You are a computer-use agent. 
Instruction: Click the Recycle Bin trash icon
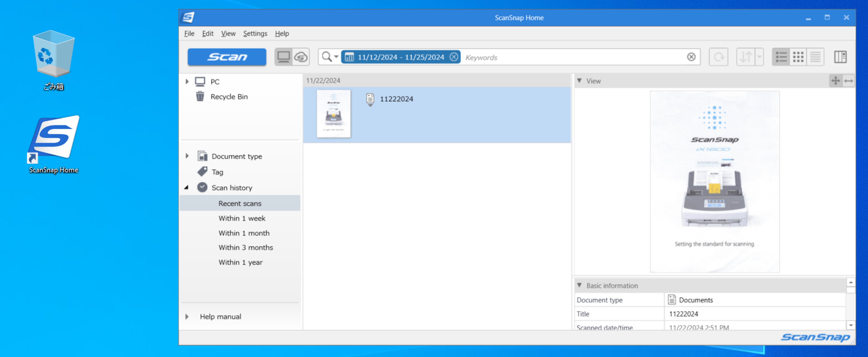click(200, 96)
